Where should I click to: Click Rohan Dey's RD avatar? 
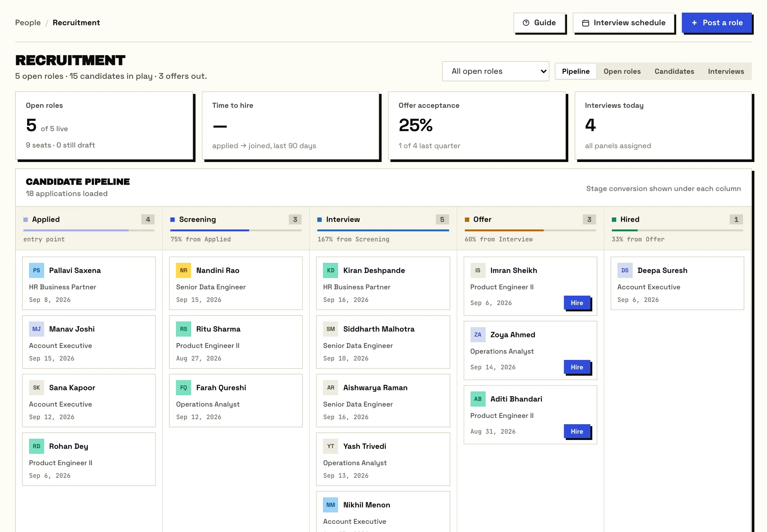click(36, 446)
